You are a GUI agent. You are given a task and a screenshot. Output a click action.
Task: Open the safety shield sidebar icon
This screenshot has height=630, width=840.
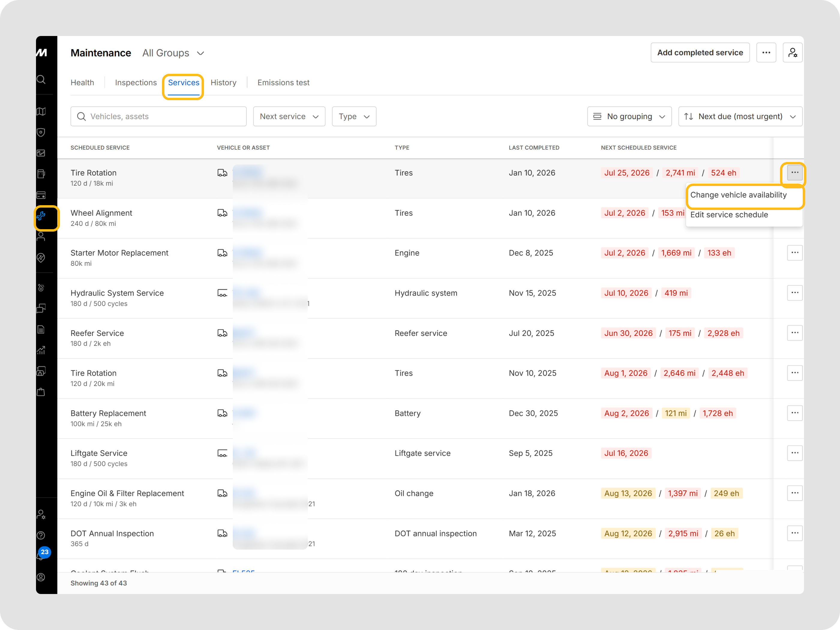[41, 132]
